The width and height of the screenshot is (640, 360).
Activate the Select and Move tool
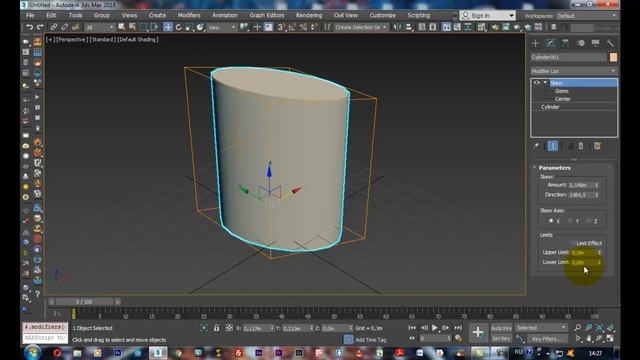(168, 27)
